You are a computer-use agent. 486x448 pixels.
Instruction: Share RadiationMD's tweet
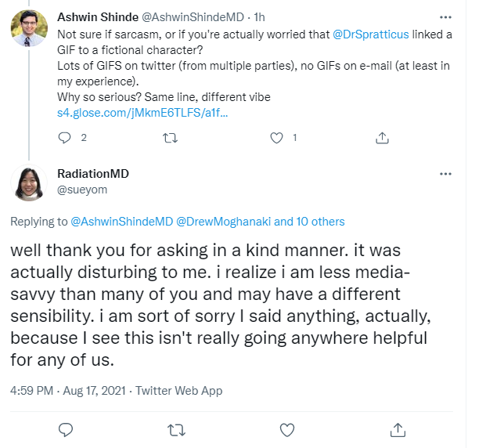[x=398, y=429]
